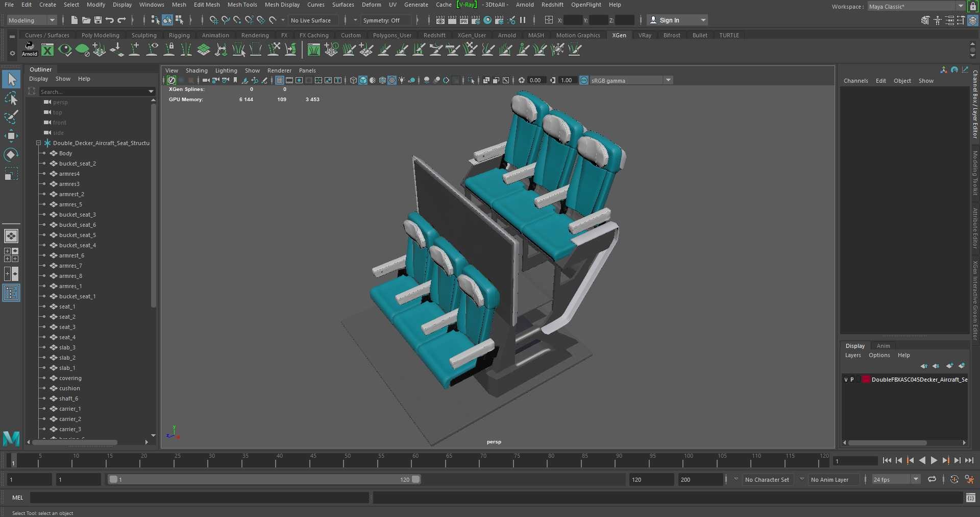Open the sRGB gamma dropdown

668,80
